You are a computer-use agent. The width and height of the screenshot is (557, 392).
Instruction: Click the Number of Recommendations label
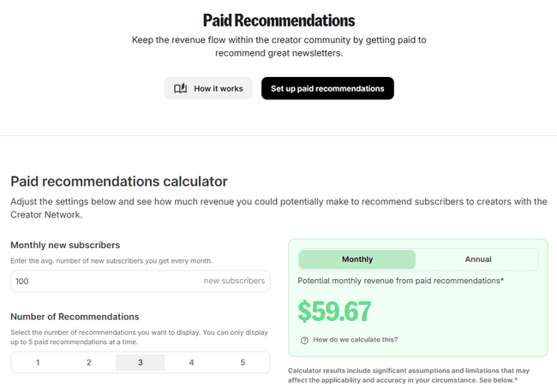[75, 317]
